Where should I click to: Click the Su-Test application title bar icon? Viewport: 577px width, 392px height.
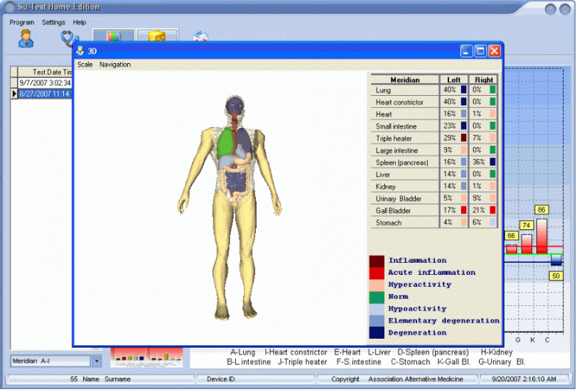coord(8,7)
